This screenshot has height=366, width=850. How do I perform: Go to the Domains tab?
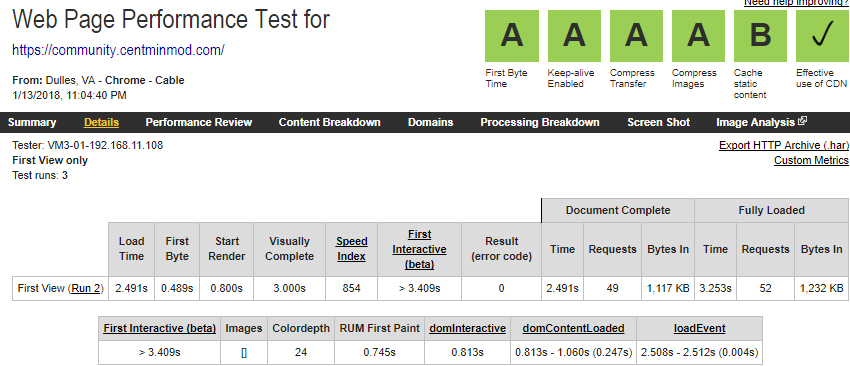pos(430,123)
